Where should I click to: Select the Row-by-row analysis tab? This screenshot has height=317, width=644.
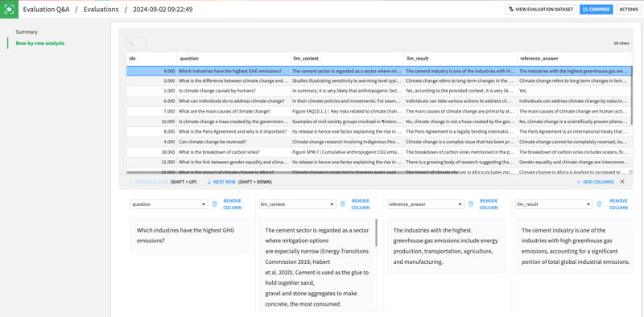point(39,43)
